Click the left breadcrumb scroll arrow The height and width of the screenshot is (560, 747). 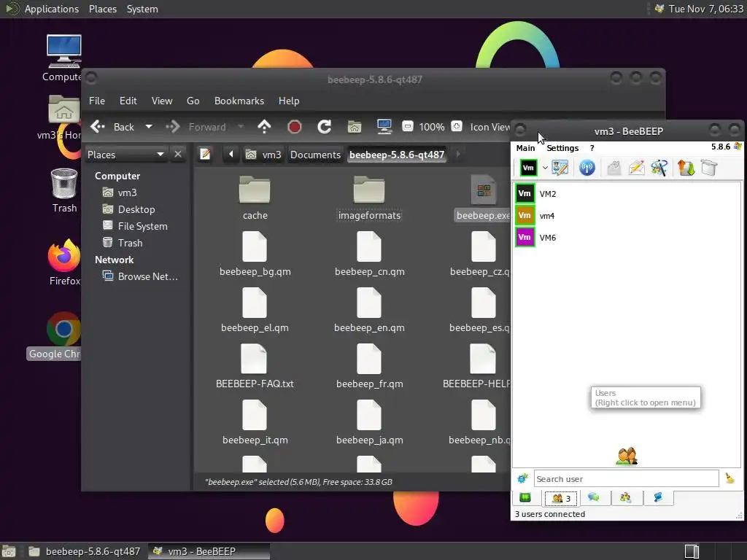(x=231, y=155)
